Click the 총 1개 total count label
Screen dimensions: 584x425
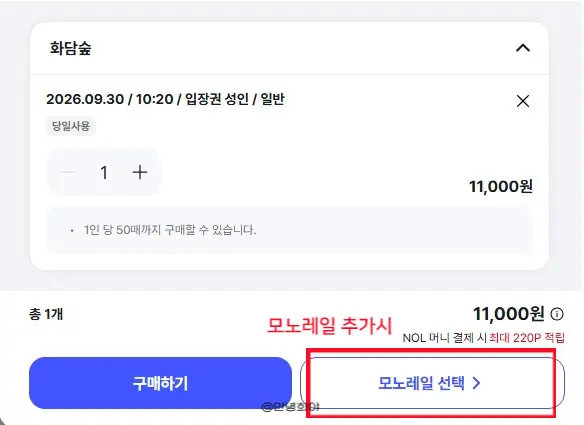point(46,314)
